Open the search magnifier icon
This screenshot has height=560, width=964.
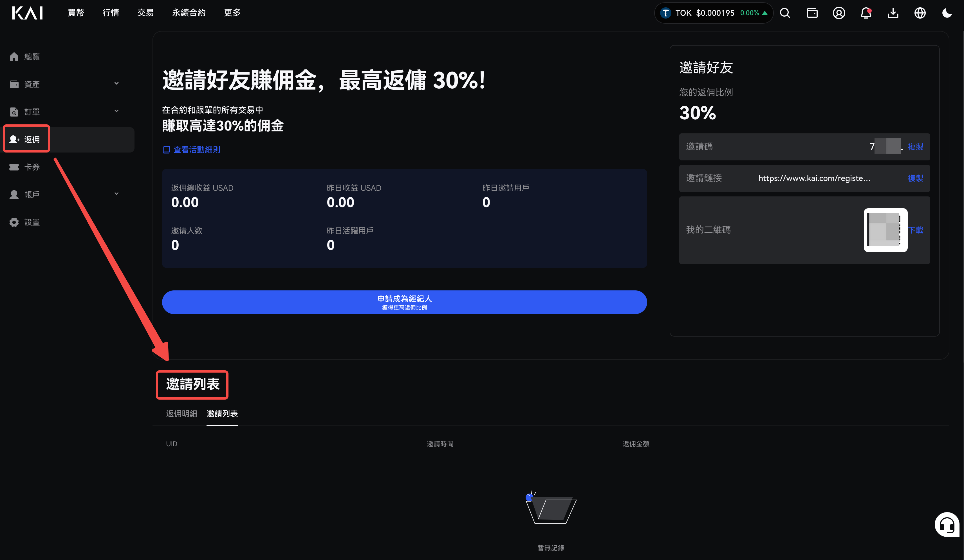pos(785,13)
